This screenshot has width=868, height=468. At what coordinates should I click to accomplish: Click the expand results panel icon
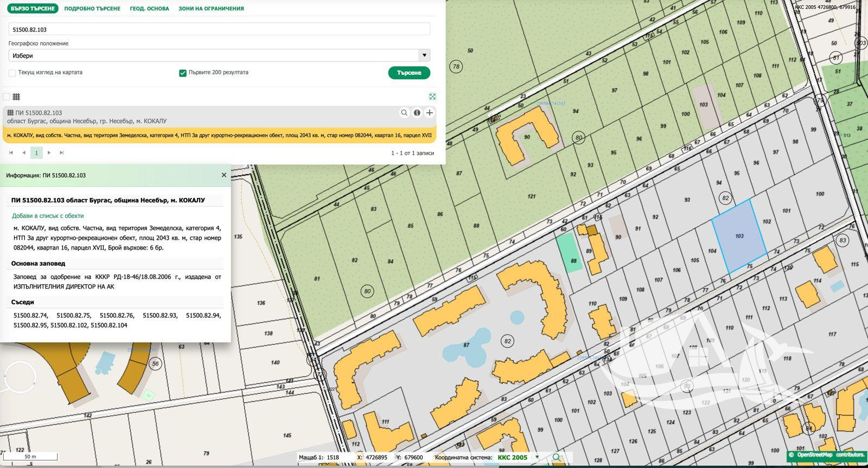[x=432, y=97]
